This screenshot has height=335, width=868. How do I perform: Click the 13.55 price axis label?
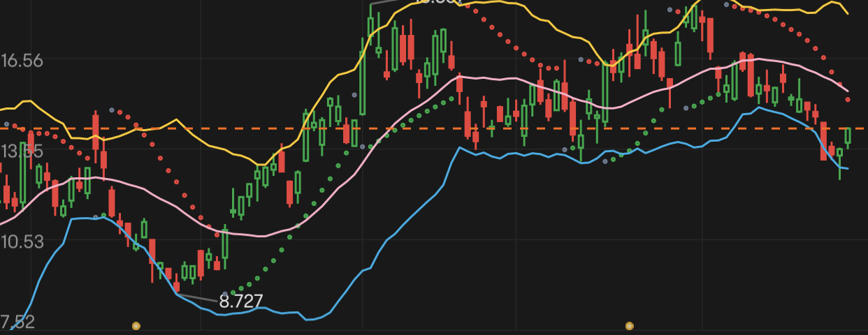22,151
